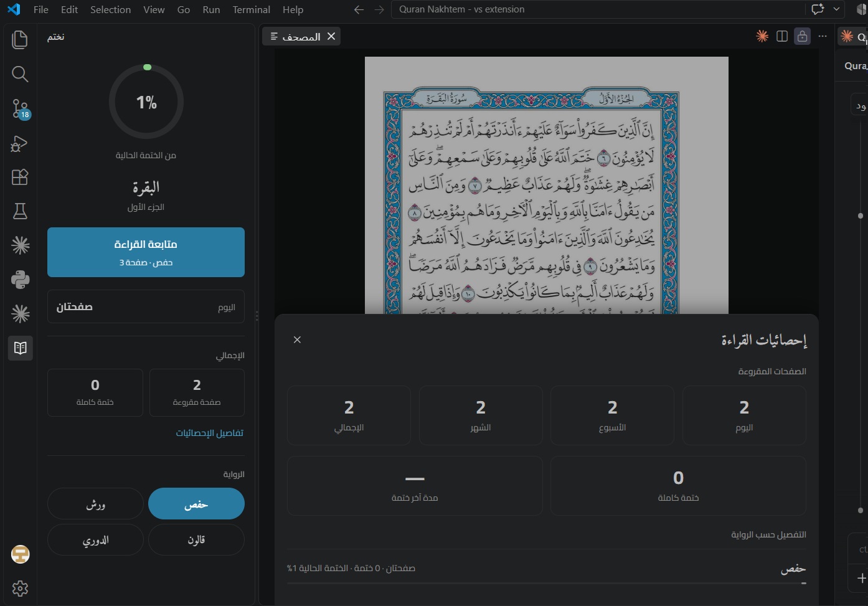Open the Manage gear menu

[20, 589]
